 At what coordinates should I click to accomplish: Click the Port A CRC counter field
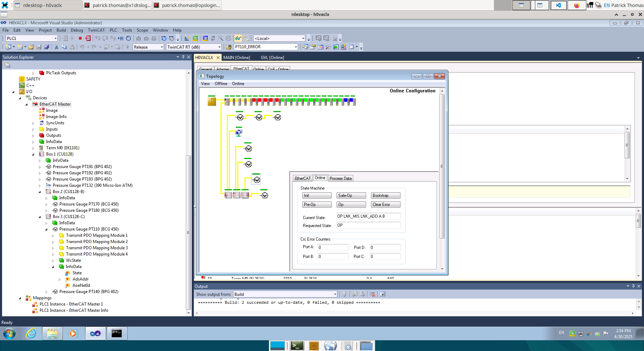(333, 248)
